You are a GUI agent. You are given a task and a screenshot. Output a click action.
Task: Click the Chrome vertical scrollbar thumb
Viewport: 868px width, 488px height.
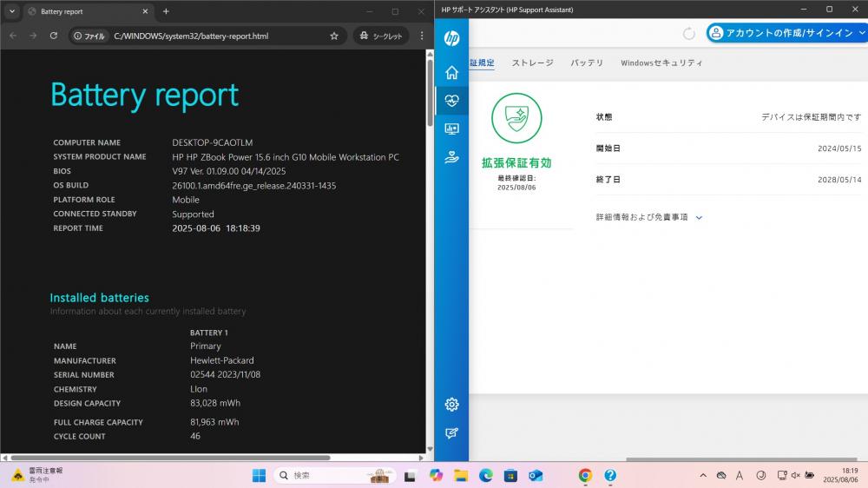[x=430, y=93]
